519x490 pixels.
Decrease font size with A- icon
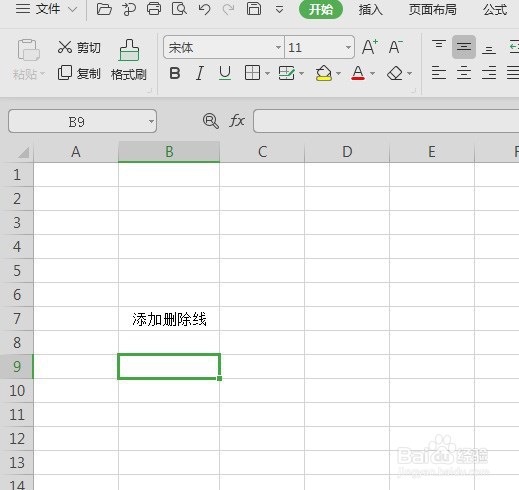[x=396, y=47]
